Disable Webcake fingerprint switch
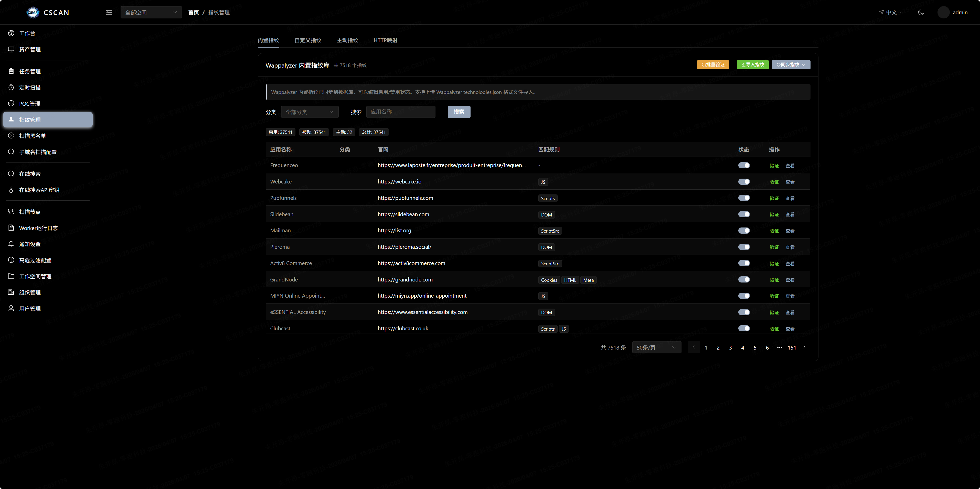Image resolution: width=980 pixels, height=489 pixels. [744, 182]
